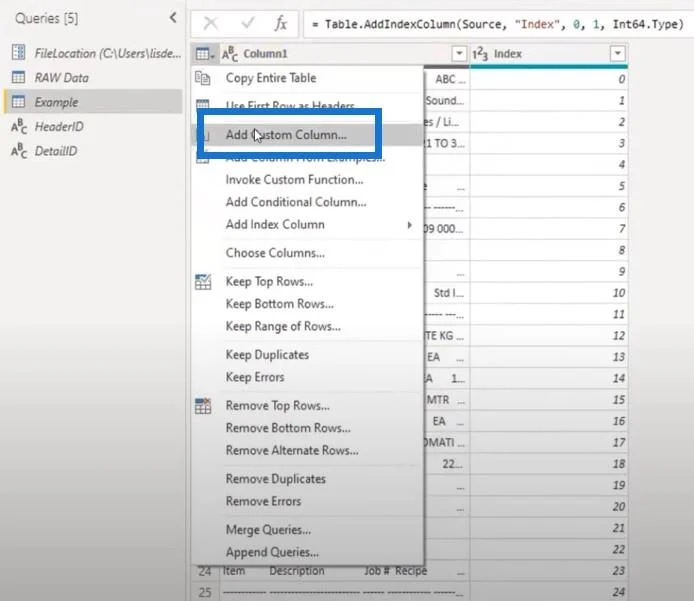694x601 pixels.
Task: Click the Index cell with value 7
Action: [x=549, y=229]
